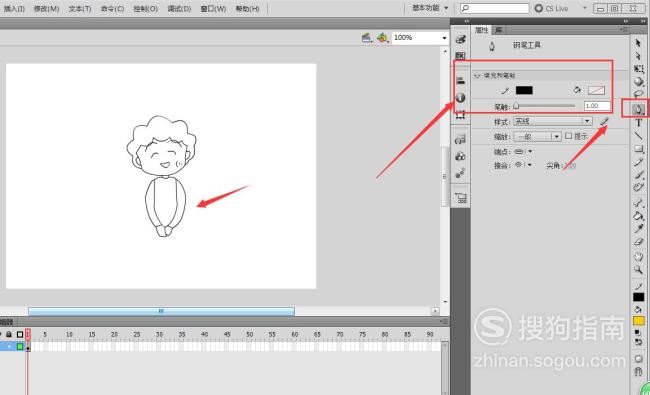Image resolution: width=650 pixels, height=395 pixels.
Task: Click the stroke width value field
Action: click(597, 106)
